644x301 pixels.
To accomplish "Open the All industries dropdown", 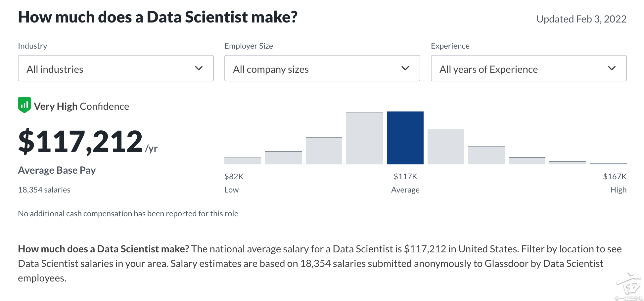I will pos(115,68).
